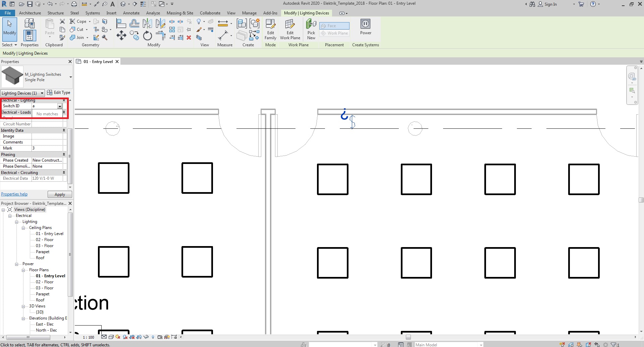
Task: Click the Apply button in Properties
Action: 60,194
